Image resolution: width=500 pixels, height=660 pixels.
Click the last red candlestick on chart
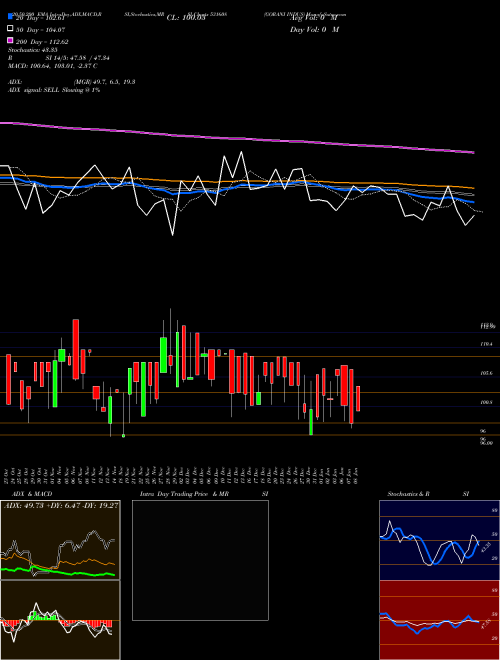click(x=358, y=398)
